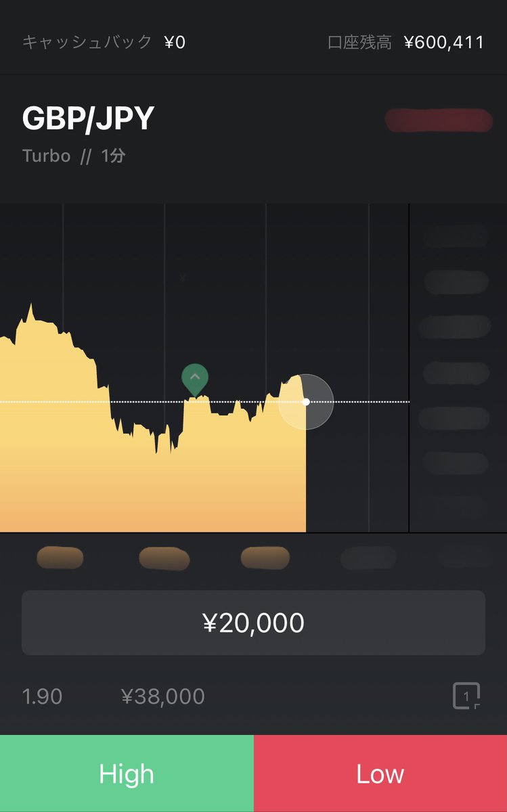The image size is (507, 812).
Task: Change the Turbo // 1分 option type
Action: point(74,156)
